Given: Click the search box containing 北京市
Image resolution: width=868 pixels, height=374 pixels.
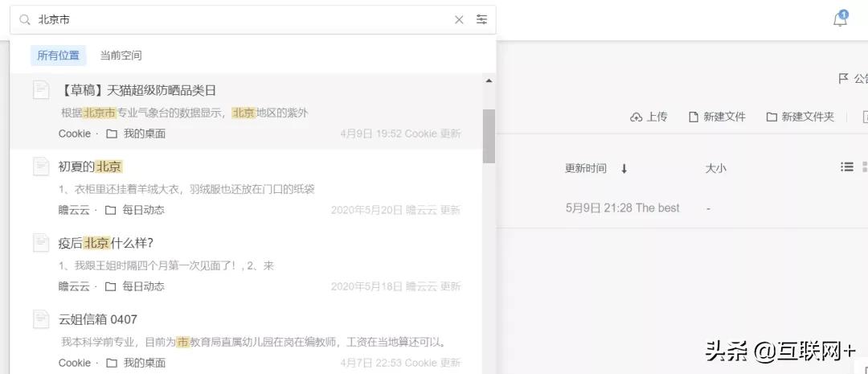Looking at the screenshot, I should (x=253, y=20).
